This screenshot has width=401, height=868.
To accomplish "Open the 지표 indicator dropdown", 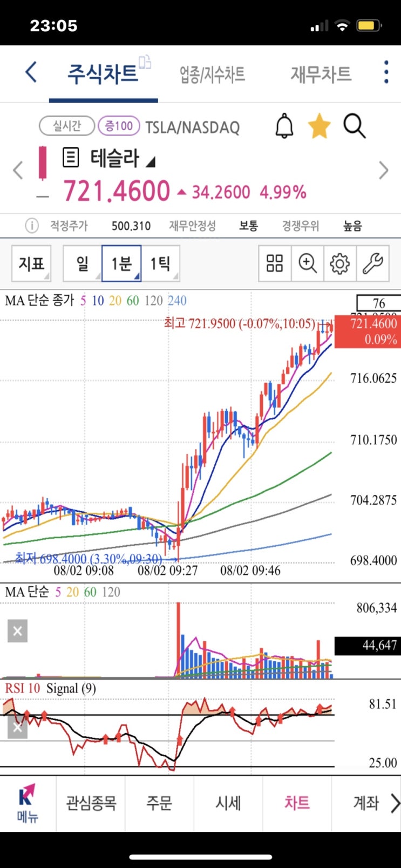I will point(31,263).
